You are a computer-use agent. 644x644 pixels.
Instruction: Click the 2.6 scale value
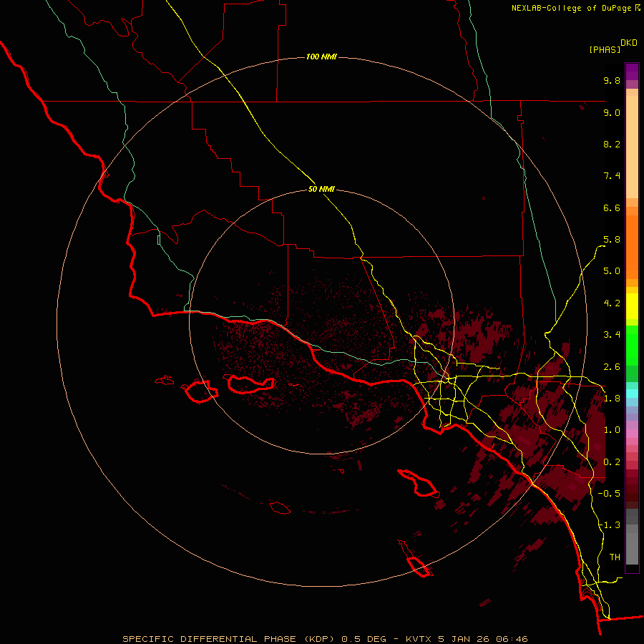[x=612, y=367]
